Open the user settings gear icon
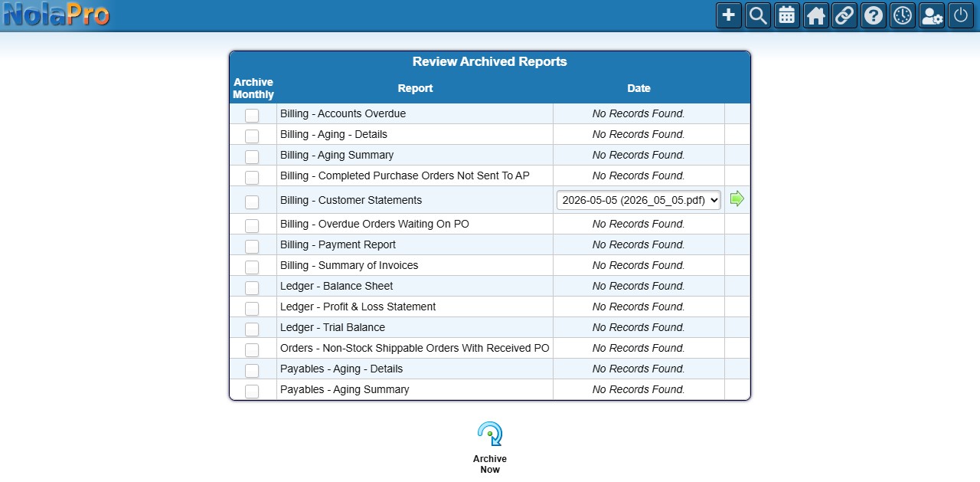 coord(932,15)
